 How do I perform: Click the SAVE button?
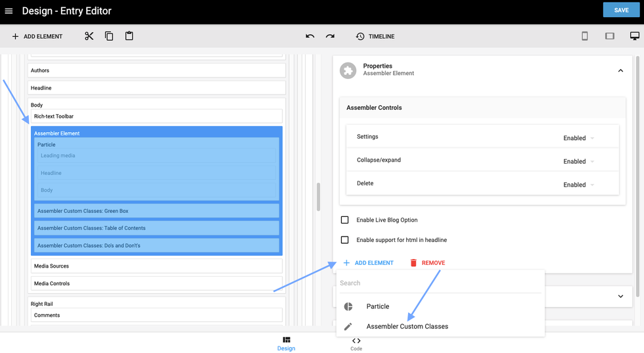[x=621, y=11]
